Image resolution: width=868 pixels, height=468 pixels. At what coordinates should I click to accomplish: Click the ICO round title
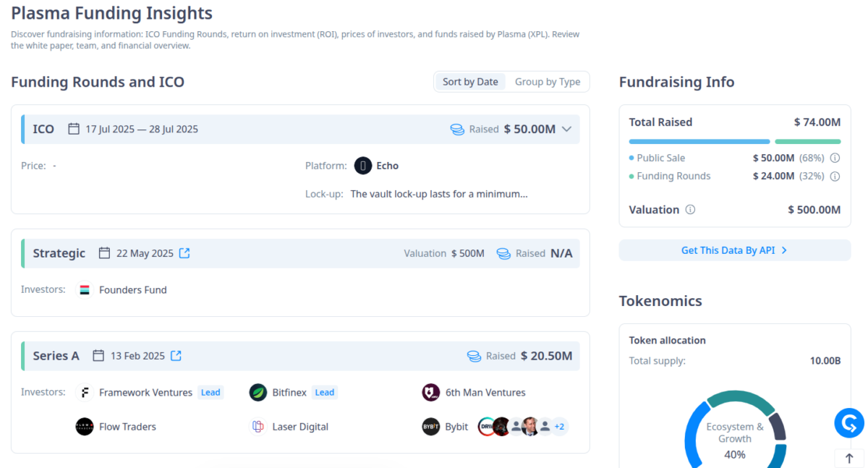pyautogui.click(x=43, y=129)
